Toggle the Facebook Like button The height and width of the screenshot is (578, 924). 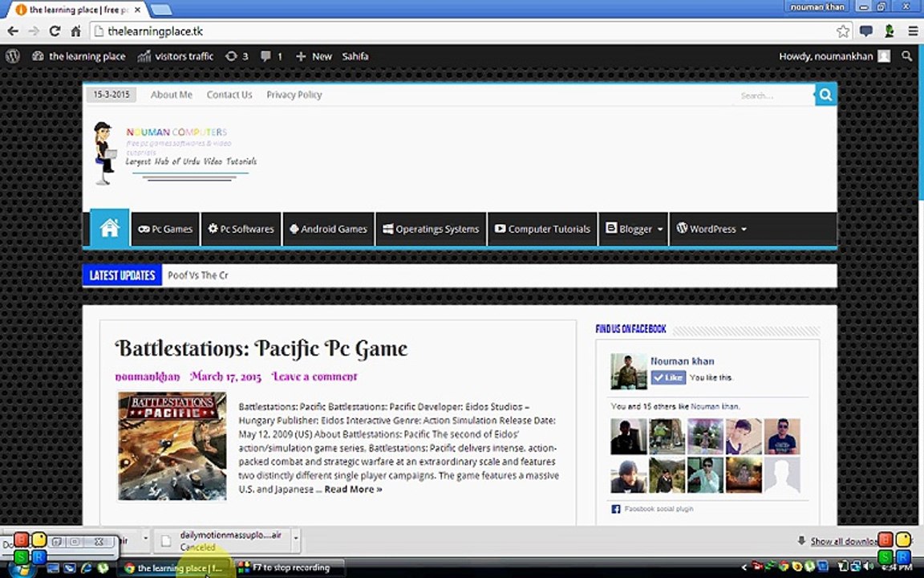point(668,377)
